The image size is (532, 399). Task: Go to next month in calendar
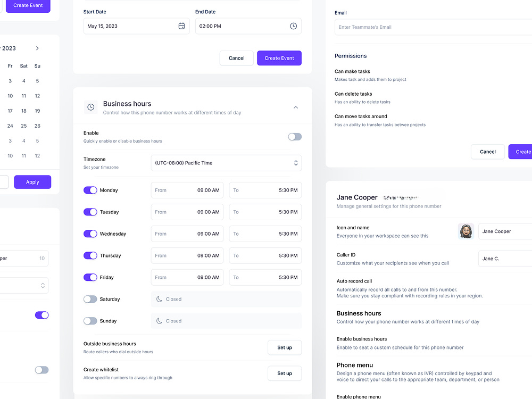click(x=37, y=48)
